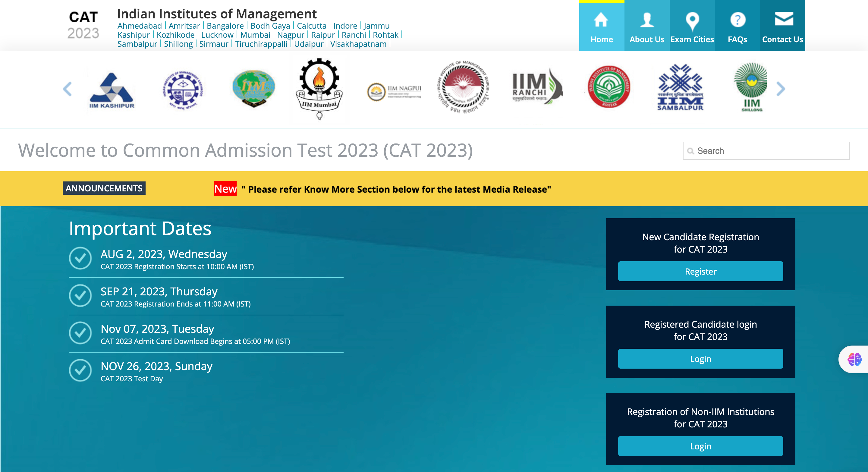This screenshot has width=868, height=472.
Task: Open the Contact Us page
Action: coord(782,26)
